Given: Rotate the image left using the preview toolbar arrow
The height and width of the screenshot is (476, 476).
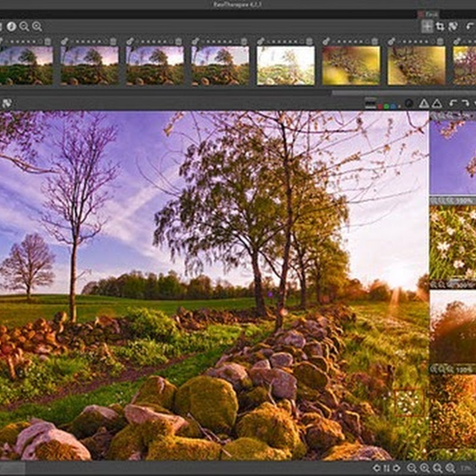Looking at the screenshot, I should click(453, 103).
